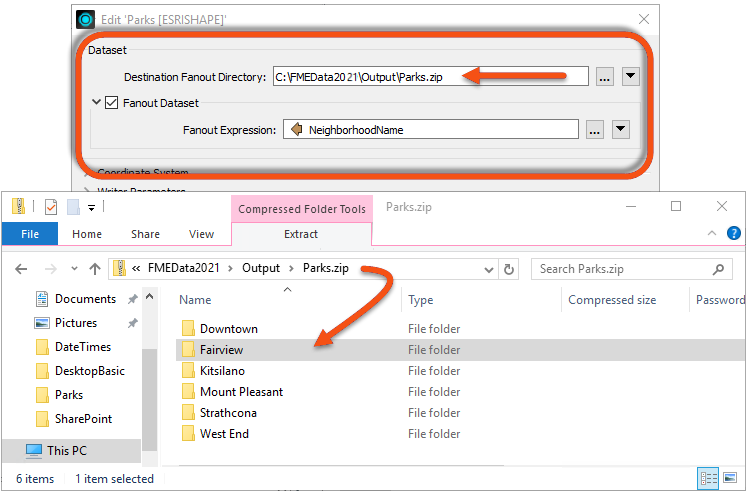Sort by the Type column header
Image resolution: width=746 pixels, height=491 pixels.
[x=421, y=300]
